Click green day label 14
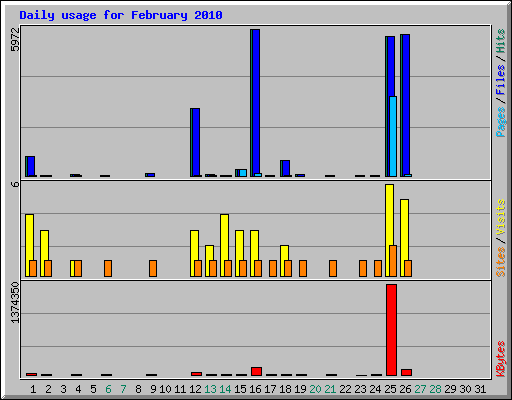The width and height of the screenshot is (512, 400). point(225,389)
